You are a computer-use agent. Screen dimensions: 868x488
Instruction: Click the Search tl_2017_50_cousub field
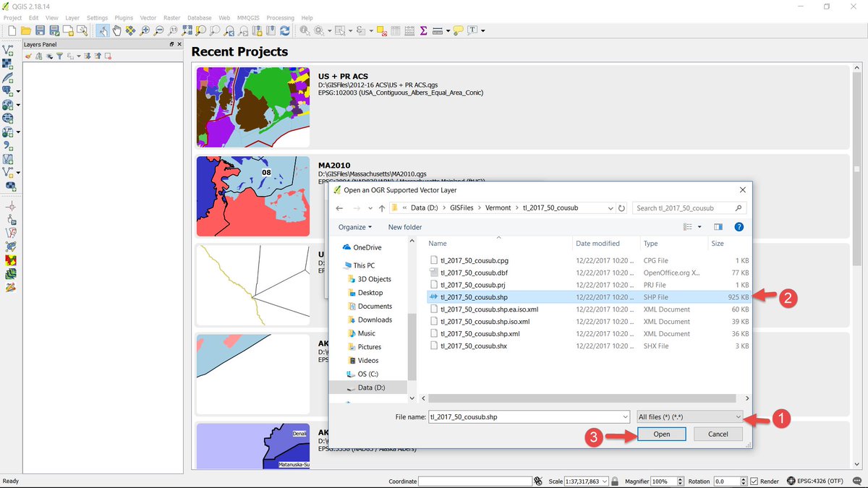click(689, 208)
